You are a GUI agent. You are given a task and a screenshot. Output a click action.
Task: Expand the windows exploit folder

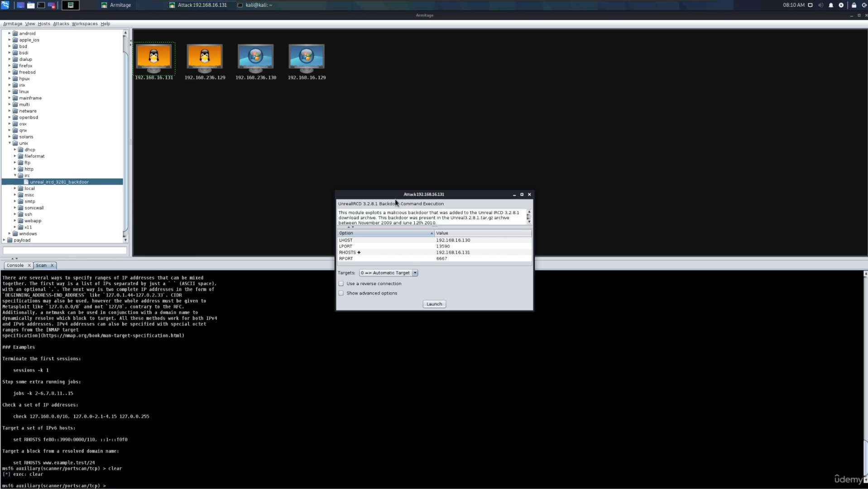point(10,234)
